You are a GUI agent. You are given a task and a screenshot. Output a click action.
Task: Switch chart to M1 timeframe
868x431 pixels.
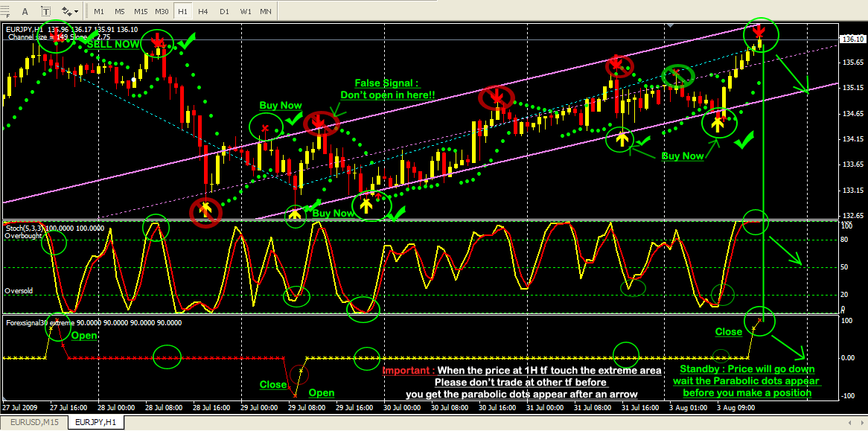(100, 11)
